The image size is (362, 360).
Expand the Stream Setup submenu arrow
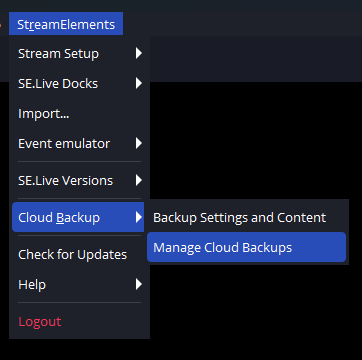[x=139, y=53]
